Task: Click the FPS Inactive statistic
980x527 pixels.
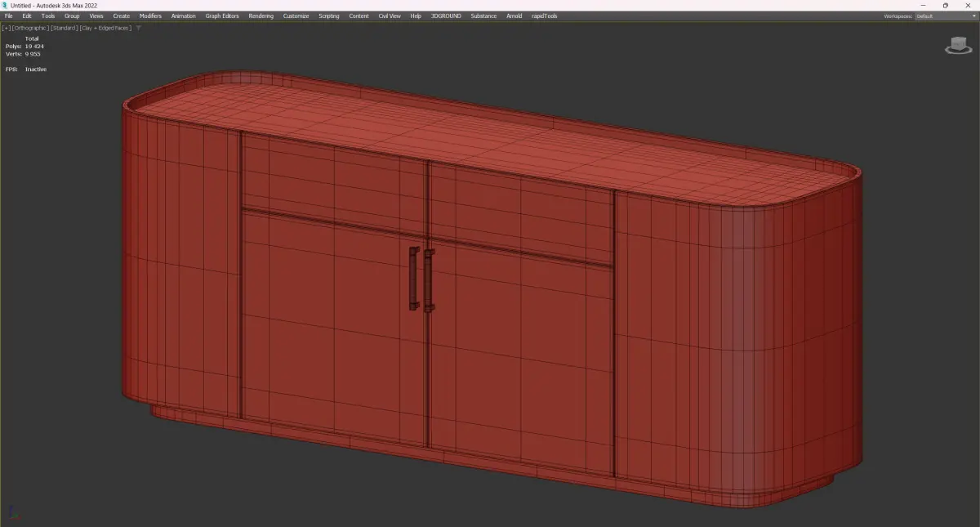Action: coord(26,69)
